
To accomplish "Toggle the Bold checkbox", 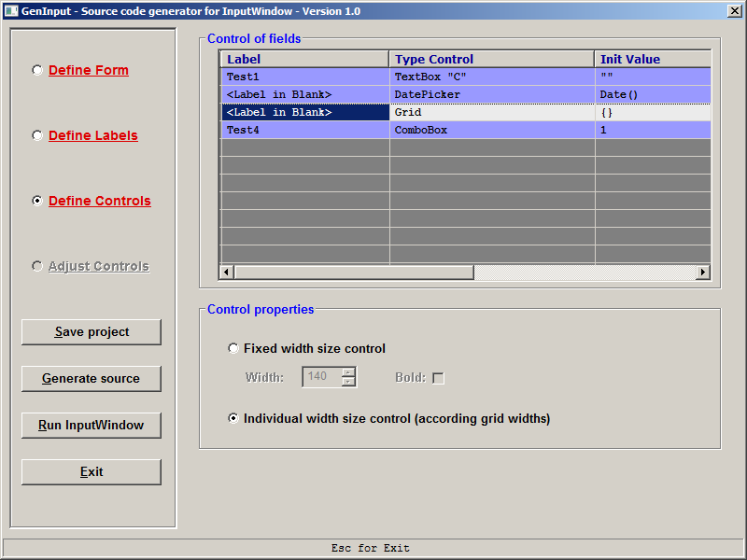I will coord(438,378).
